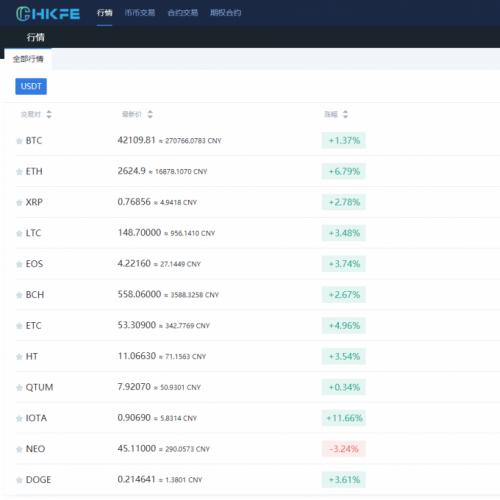The height and width of the screenshot is (500, 500).
Task: Click the USDT market filter button
Action: [x=31, y=86]
